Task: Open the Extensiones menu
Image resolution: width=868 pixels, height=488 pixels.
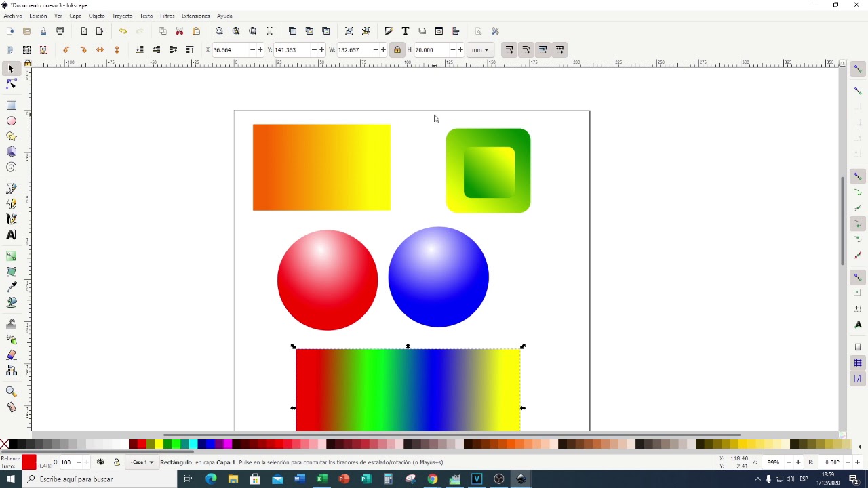Action: (195, 16)
